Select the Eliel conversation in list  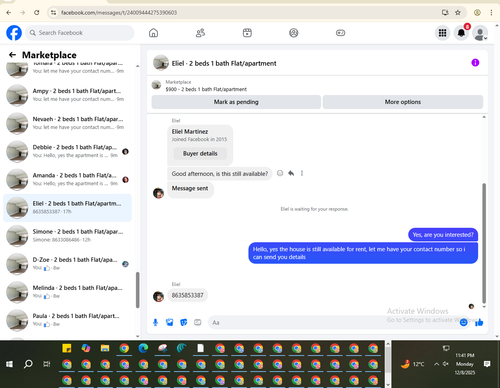[x=67, y=208]
